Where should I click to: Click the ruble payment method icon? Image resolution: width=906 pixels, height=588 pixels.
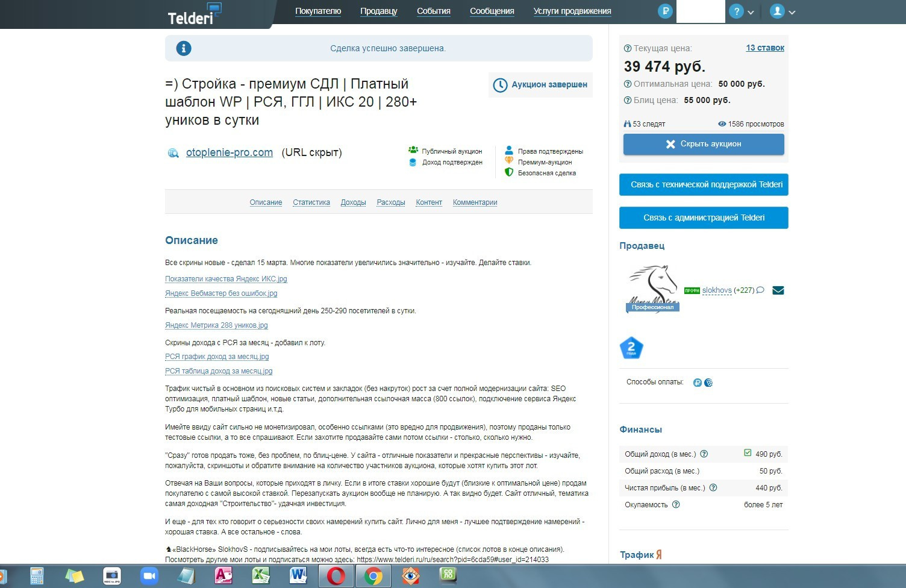pyautogui.click(x=698, y=383)
